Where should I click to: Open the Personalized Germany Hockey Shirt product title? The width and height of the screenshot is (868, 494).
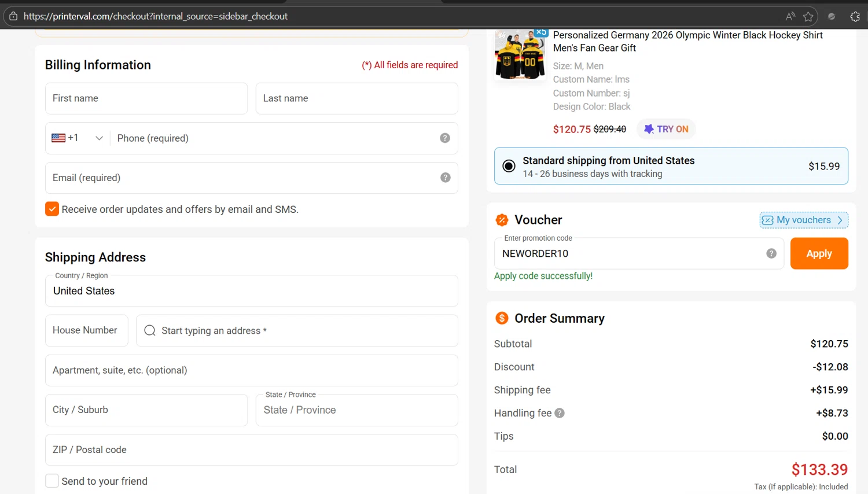[687, 42]
